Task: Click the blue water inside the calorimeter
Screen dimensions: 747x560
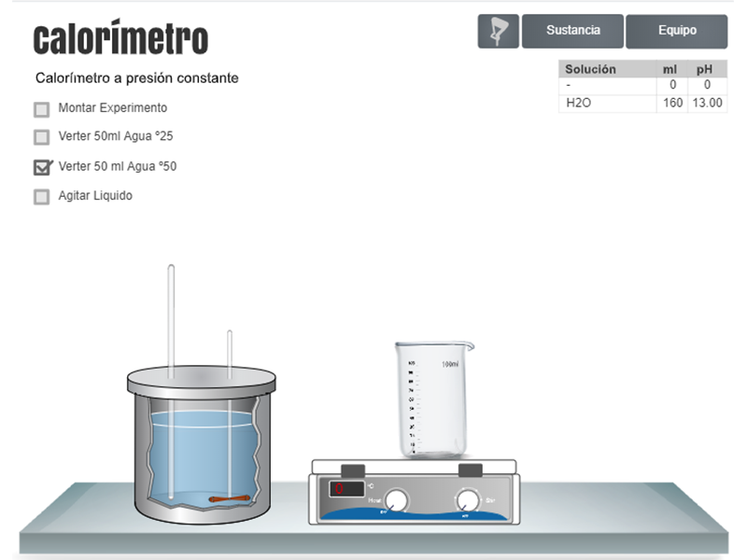Action: coord(201,457)
